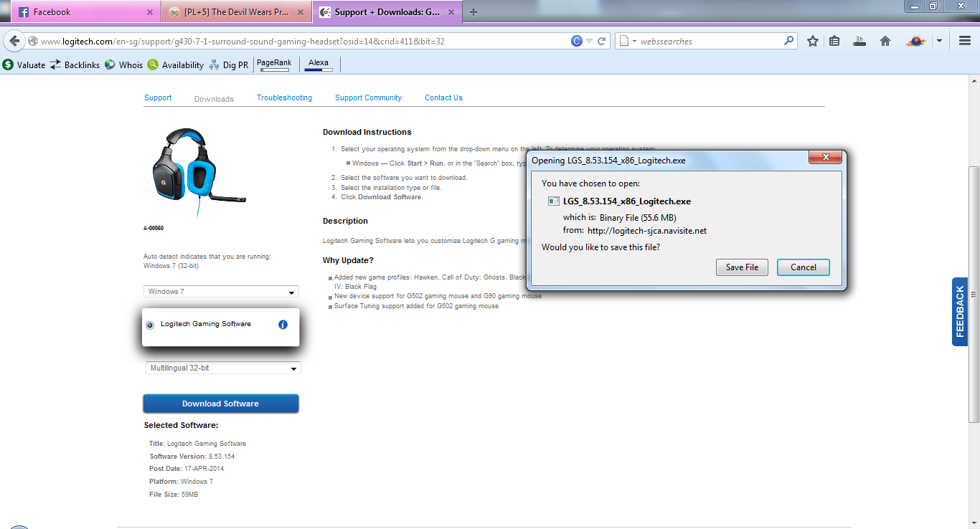Click the 3h download progress icon

coord(859,42)
